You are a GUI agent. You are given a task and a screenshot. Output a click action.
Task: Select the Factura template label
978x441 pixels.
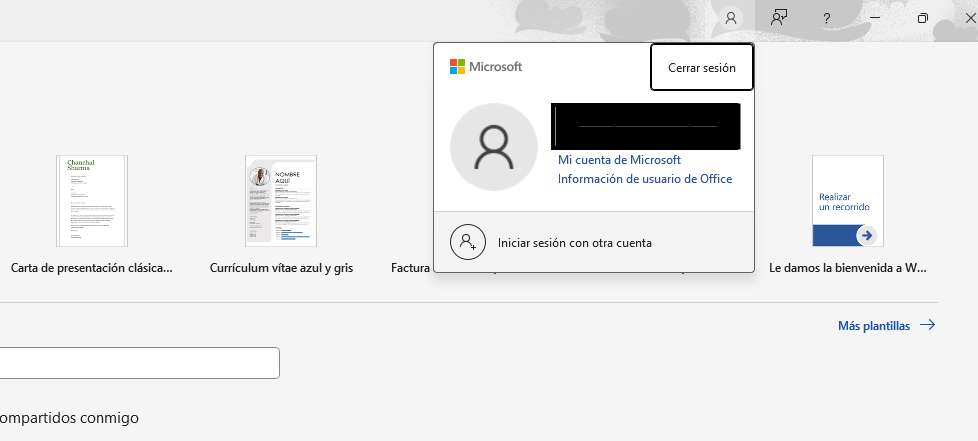pyautogui.click(x=411, y=268)
